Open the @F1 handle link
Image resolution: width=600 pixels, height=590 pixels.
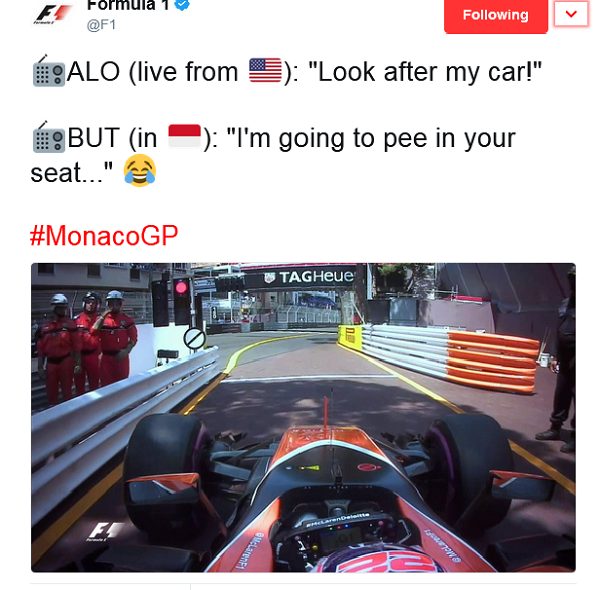tap(101, 25)
